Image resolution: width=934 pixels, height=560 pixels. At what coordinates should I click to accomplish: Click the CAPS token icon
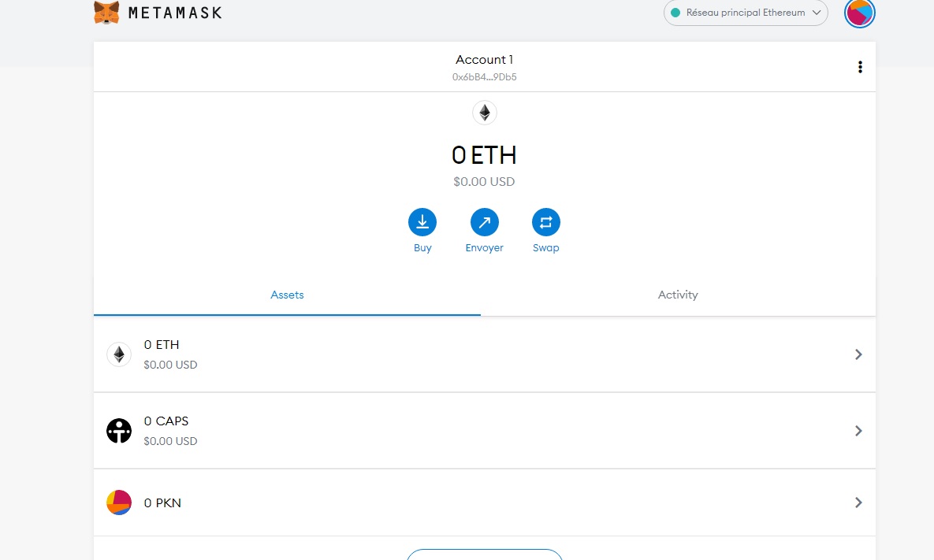(x=119, y=431)
